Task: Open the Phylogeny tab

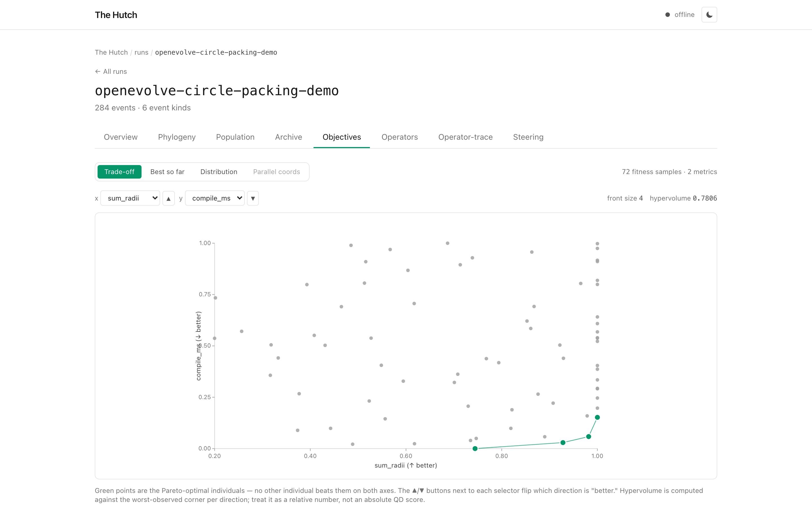Action: (177, 137)
